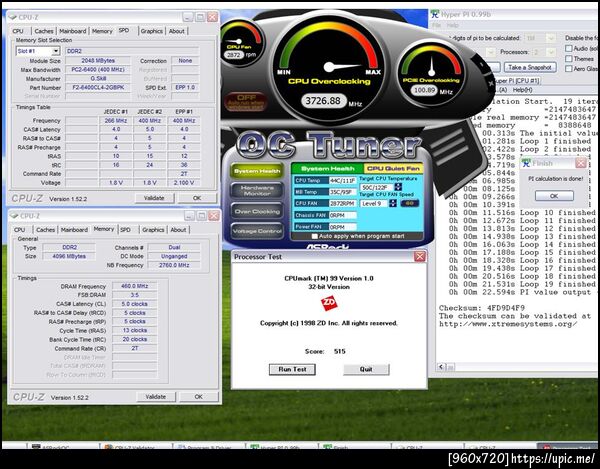Click the green System Health side button
Image resolution: width=600 pixels, height=469 pixels.
[x=257, y=171]
